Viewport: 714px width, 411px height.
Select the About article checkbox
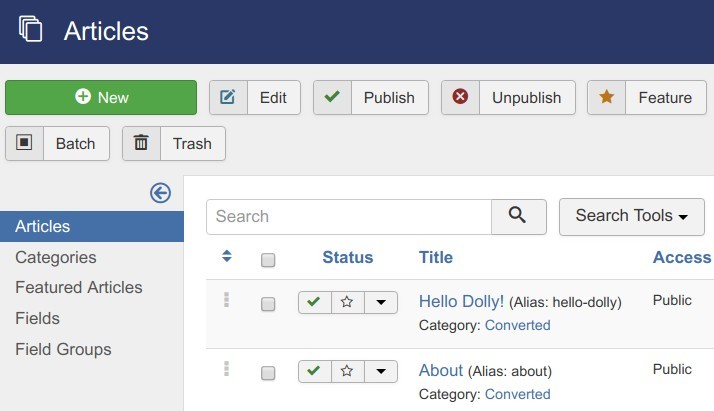click(268, 373)
